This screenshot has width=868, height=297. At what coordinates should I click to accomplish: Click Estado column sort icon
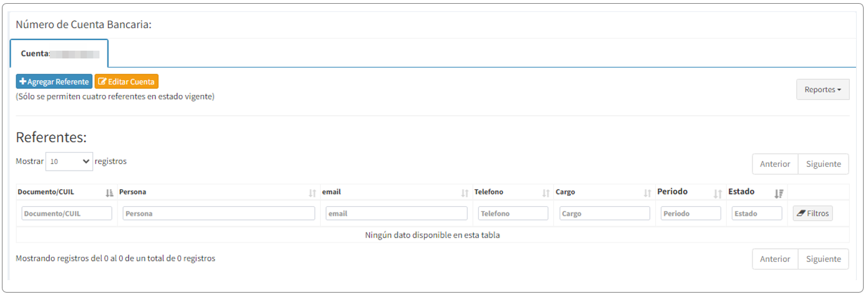tap(779, 193)
